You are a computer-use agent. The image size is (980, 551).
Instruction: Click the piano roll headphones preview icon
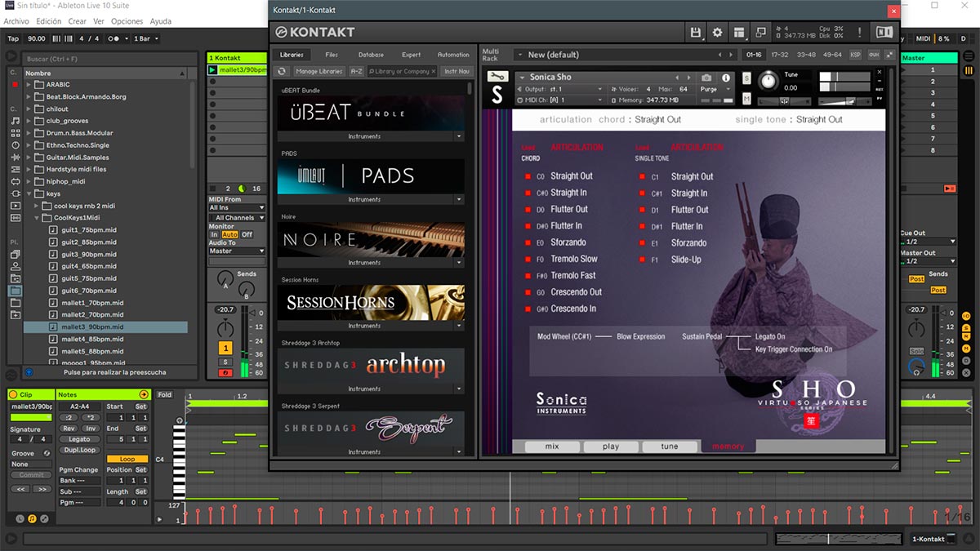point(180,422)
